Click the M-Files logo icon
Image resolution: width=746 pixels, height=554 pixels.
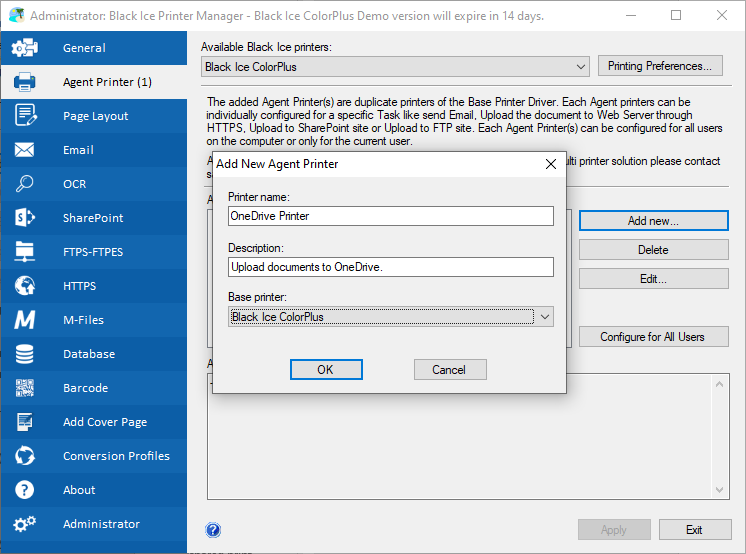pos(25,320)
